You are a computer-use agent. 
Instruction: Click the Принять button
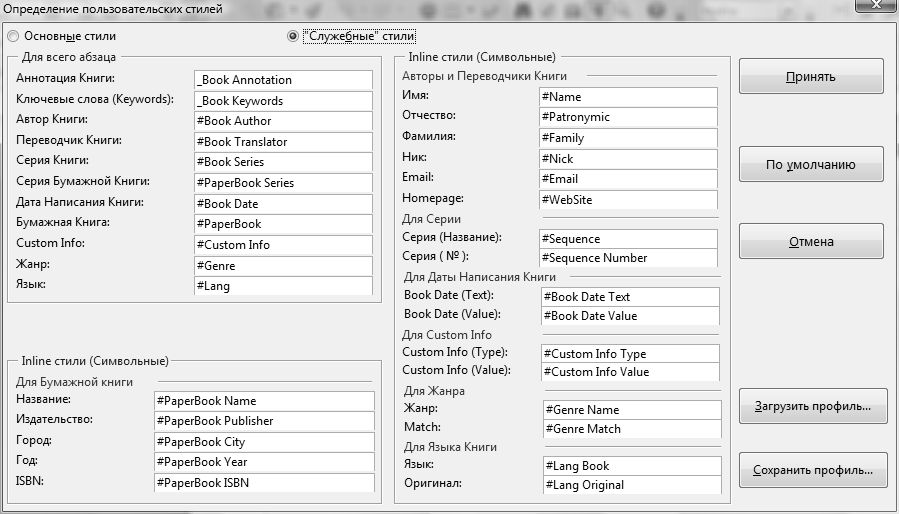click(811, 76)
